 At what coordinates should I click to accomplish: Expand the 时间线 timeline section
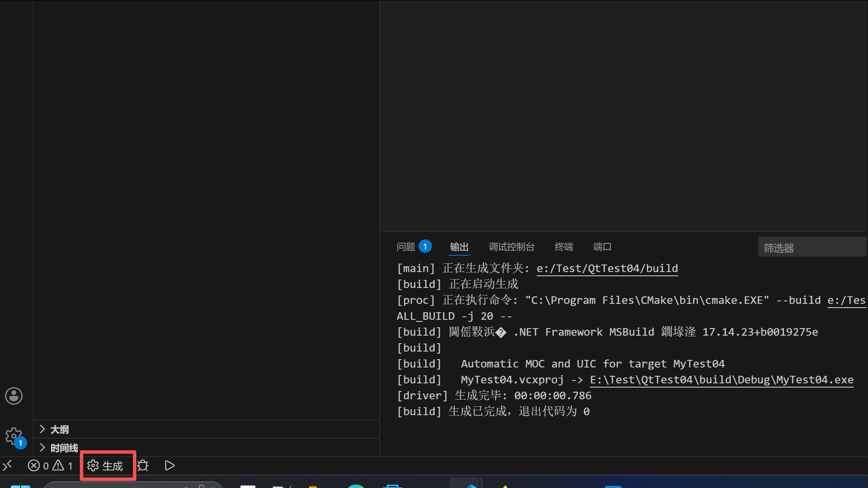click(64, 448)
